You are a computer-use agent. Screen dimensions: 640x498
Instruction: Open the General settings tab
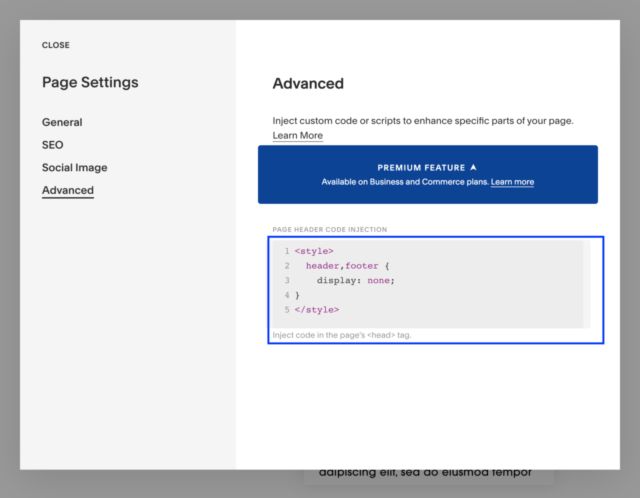[x=62, y=122]
